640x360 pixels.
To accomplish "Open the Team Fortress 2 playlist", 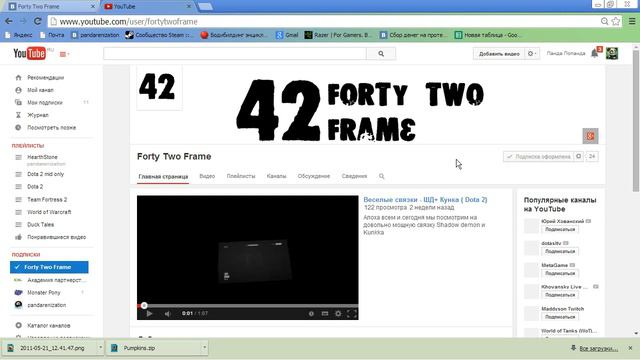I will click(47, 200).
